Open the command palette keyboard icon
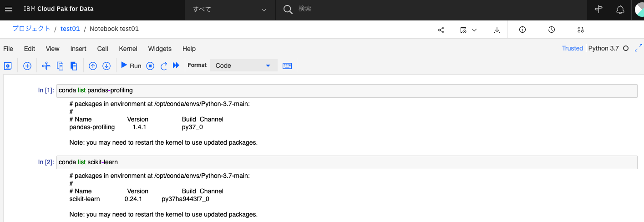 (x=287, y=66)
